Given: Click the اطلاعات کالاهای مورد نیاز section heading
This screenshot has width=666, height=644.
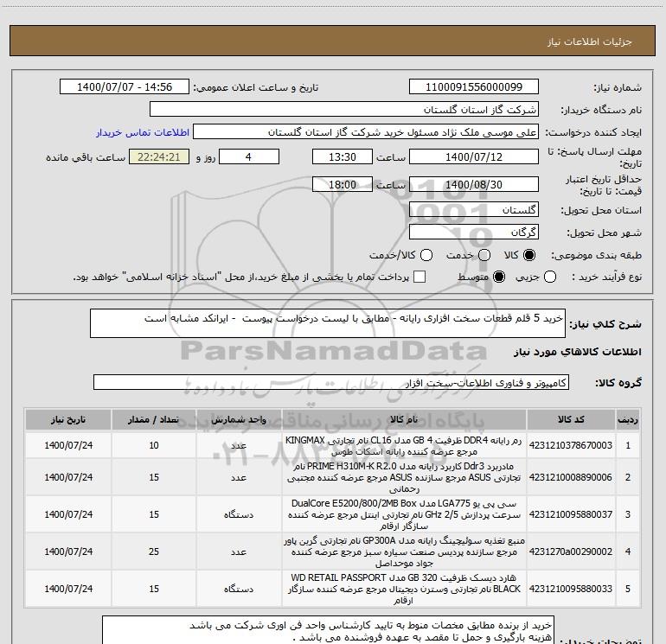Looking at the screenshot, I should pyautogui.click(x=578, y=352).
